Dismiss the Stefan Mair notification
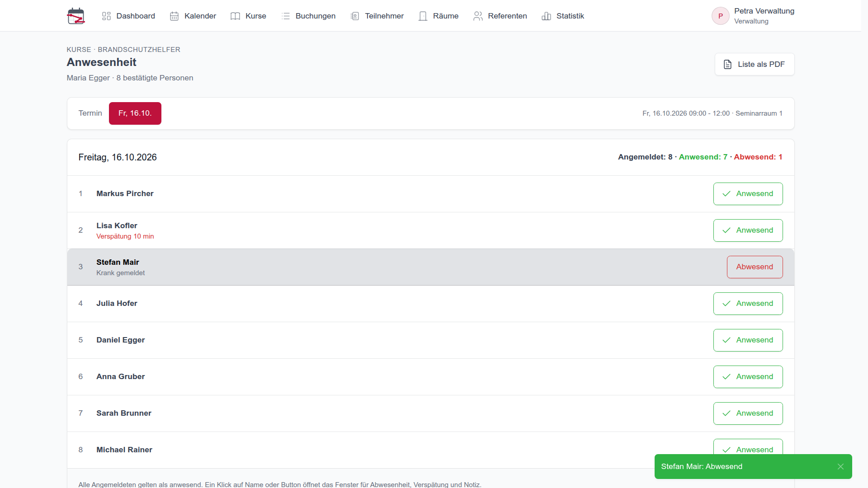The image size is (868, 488). click(840, 466)
